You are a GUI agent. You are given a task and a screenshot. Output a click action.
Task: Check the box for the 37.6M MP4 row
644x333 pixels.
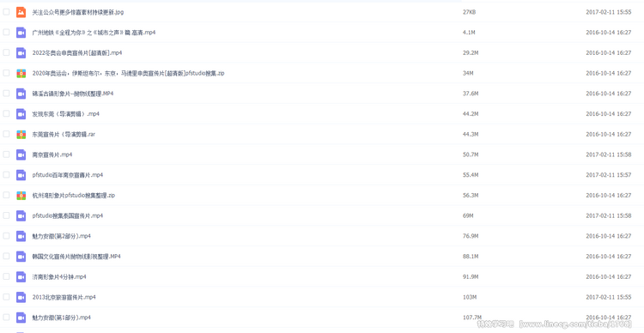[6, 94]
